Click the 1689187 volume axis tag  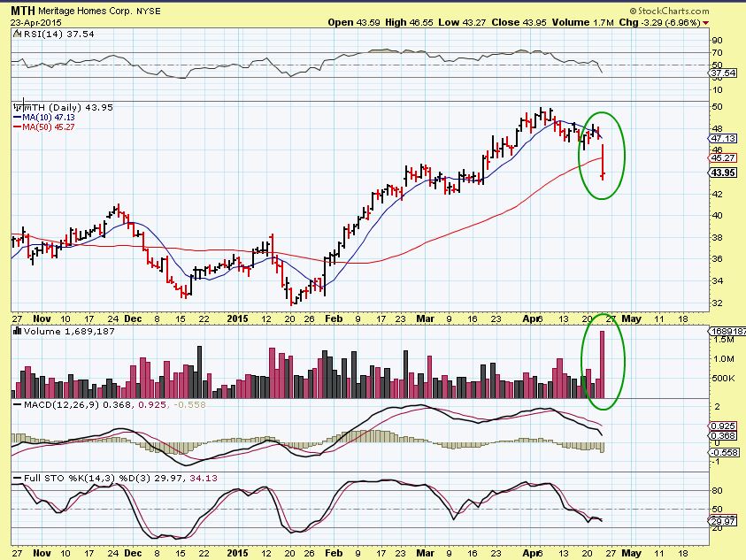pyautogui.click(x=727, y=331)
